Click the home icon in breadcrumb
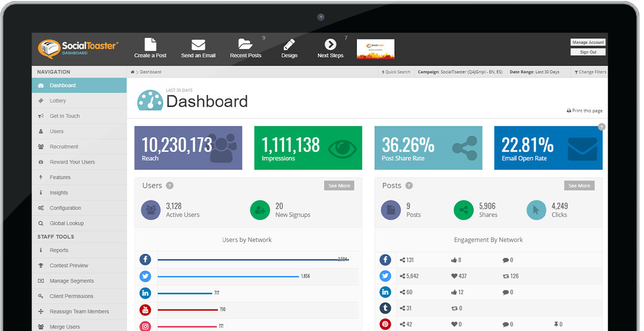Viewport: 644px width, 331px height. click(133, 72)
